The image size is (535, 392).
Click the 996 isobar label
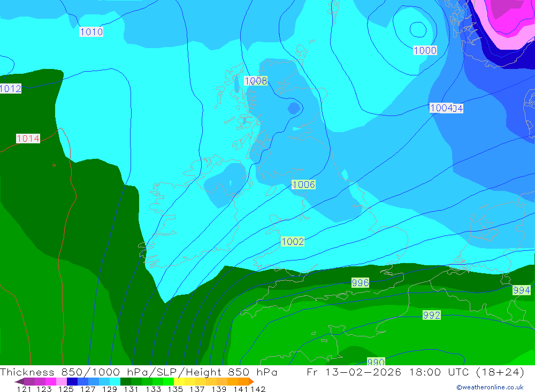click(360, 282)
